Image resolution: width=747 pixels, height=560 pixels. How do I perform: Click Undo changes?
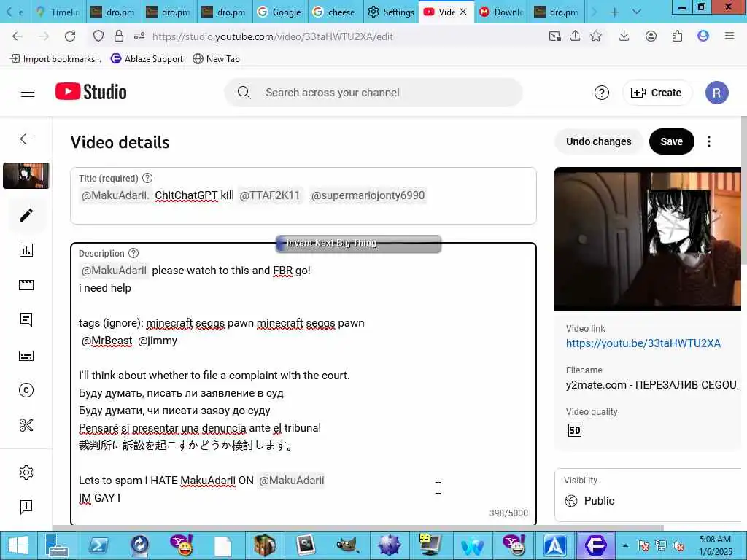pos(598,141)
